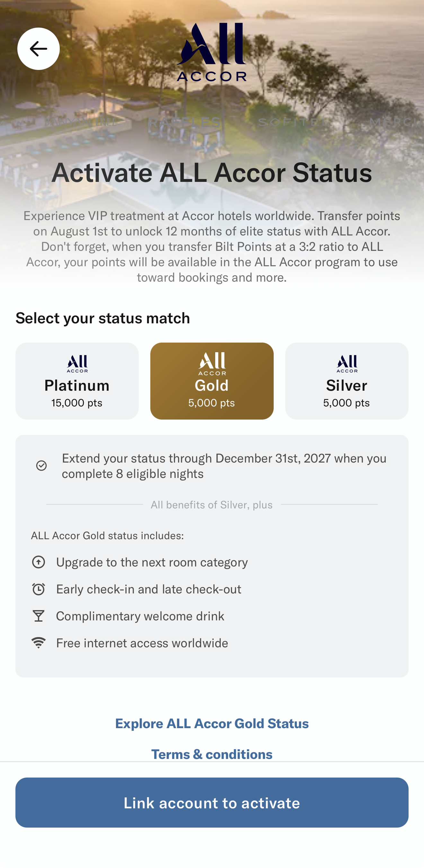Tap the Wi-Fi icon for internet access
The height and width of the screenshot is (868, 424).
39,642
